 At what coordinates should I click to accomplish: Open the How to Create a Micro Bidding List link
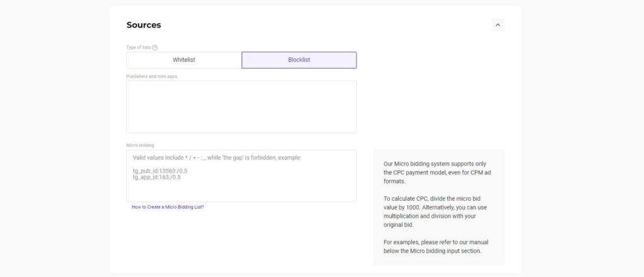(x=167, y=207)
